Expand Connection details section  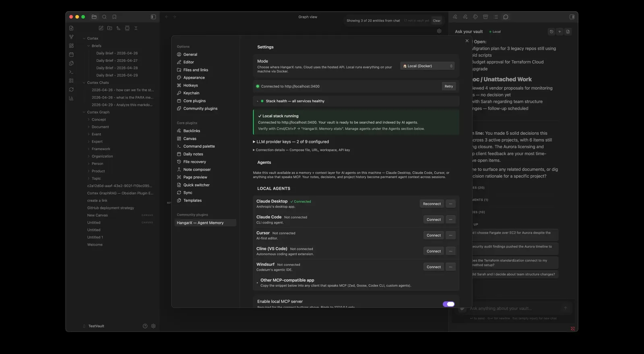coord(301,150)
